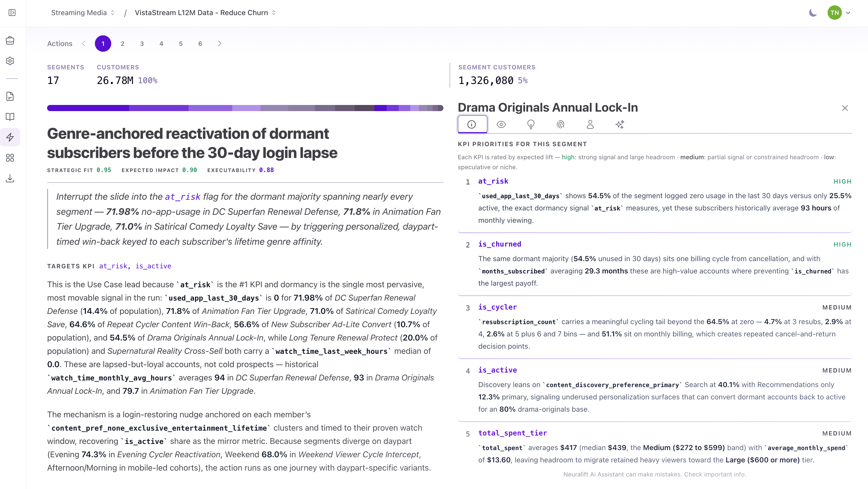Screen dimensions: 868x489
Task: Go to next actions page arrow
Action: click(220, 44)
